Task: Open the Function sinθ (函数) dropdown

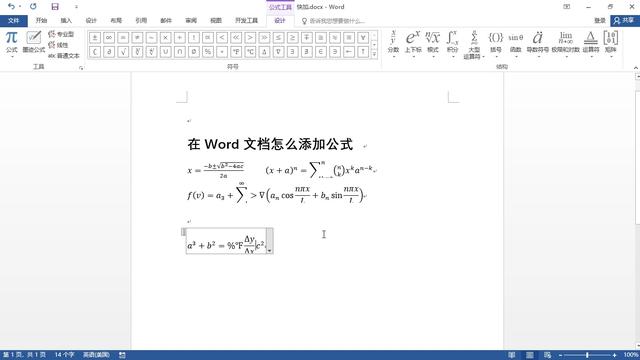Action: click(x=516, y=44)
